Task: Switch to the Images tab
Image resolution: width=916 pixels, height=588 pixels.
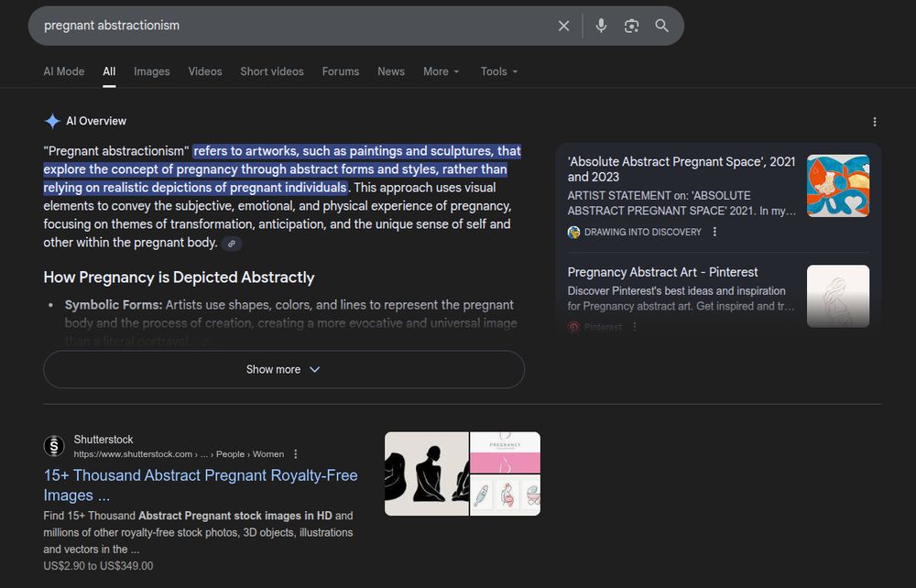Action: (152, 71)
